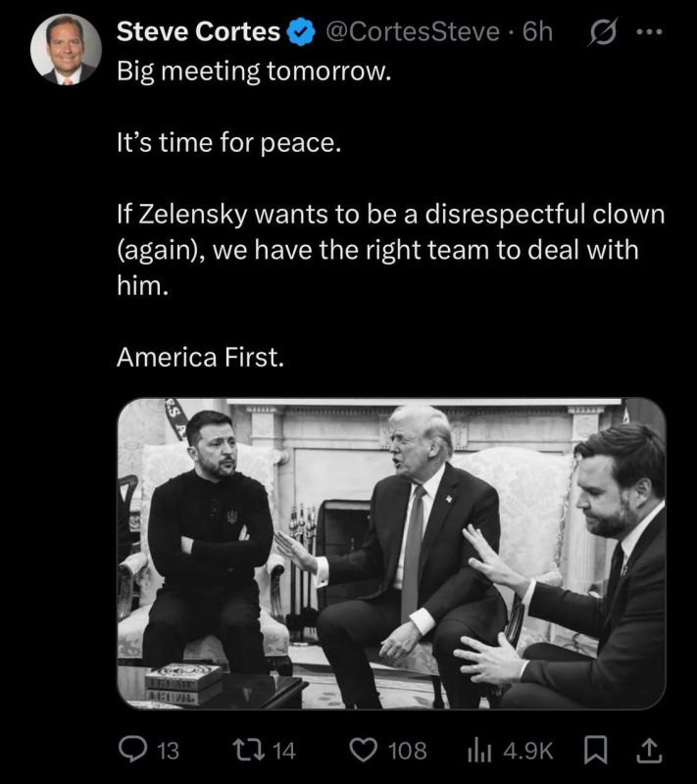697x784 pixels.
Task: Click the 6h post timestamp
Action: click(x=538, y=32)
